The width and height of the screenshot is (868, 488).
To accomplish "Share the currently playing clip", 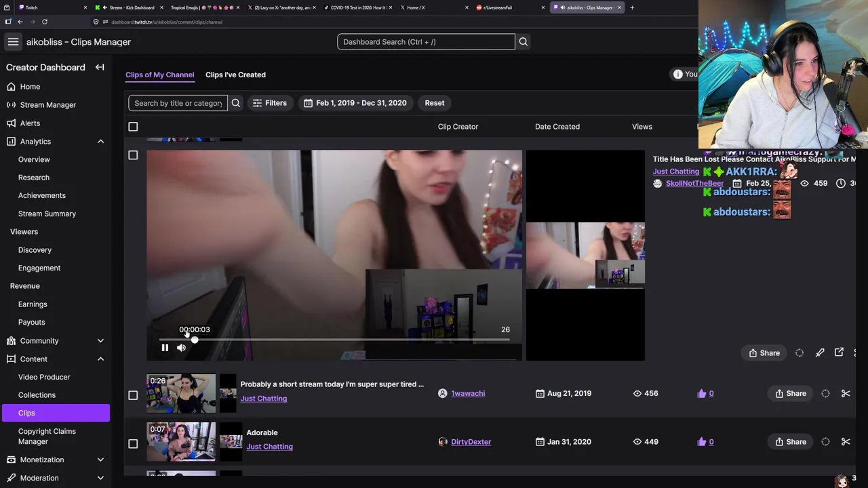I will click(764, 352).
